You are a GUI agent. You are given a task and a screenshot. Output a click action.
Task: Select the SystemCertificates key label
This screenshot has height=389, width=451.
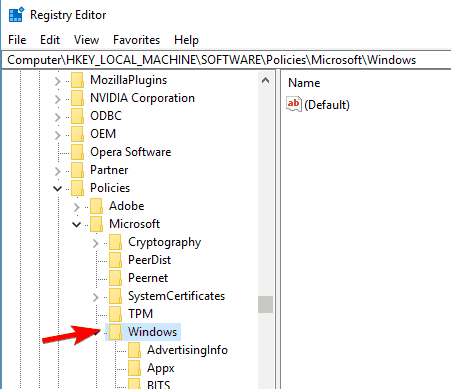pos(177,296)
